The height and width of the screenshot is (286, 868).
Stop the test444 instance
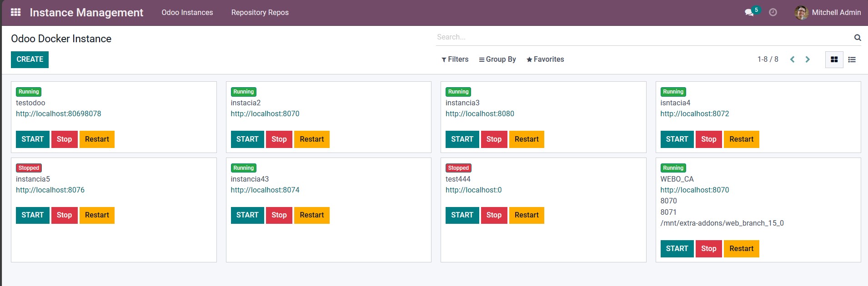coord(494,215)
